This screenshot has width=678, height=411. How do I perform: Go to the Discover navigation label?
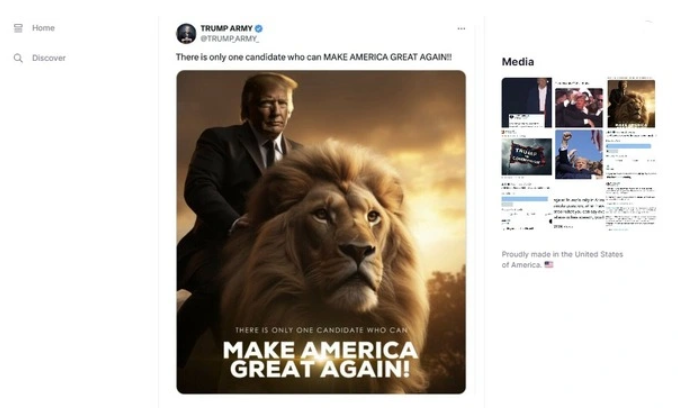[48, 58]
